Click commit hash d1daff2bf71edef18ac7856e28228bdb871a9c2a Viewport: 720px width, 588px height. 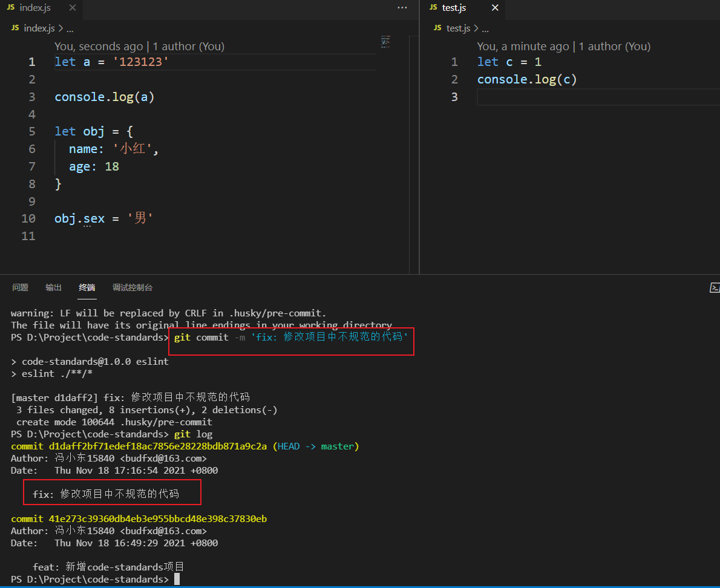157,446
